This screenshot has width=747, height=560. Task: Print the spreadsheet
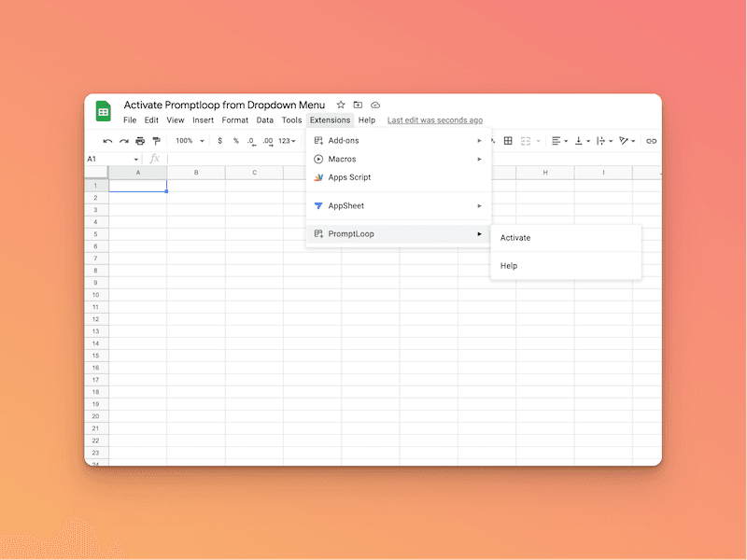point(140,141)
